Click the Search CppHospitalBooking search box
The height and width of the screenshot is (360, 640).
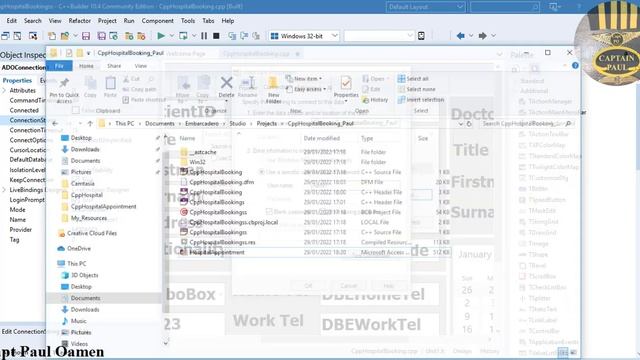[527, 123]
